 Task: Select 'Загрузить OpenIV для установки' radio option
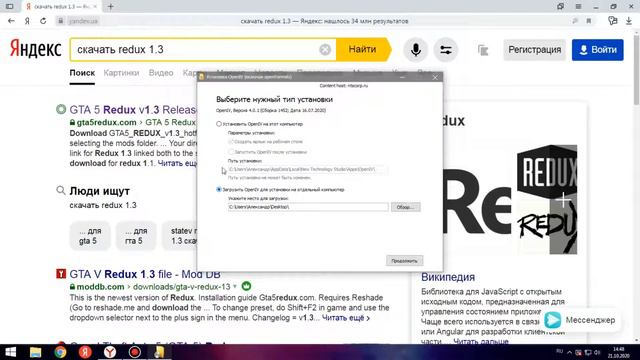219,189
